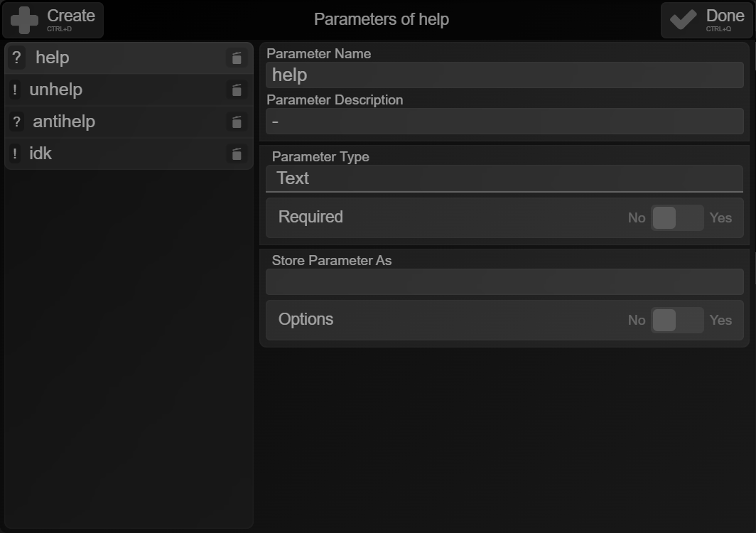Remove antihelp using its trash icon

[236, 122]
